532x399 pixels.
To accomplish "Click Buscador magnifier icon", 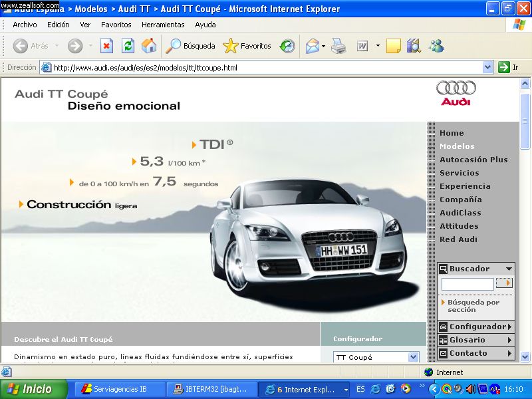I will pyautogui.click(x=443, y=269).
